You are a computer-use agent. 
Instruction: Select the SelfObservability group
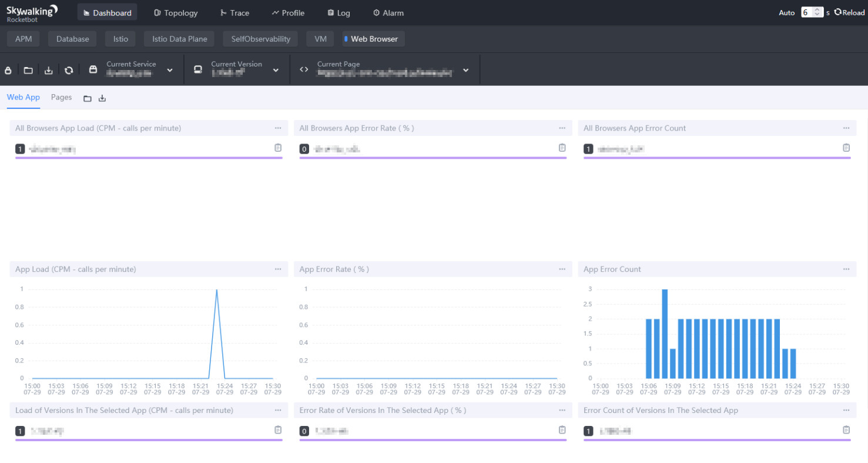click(260, 39)
